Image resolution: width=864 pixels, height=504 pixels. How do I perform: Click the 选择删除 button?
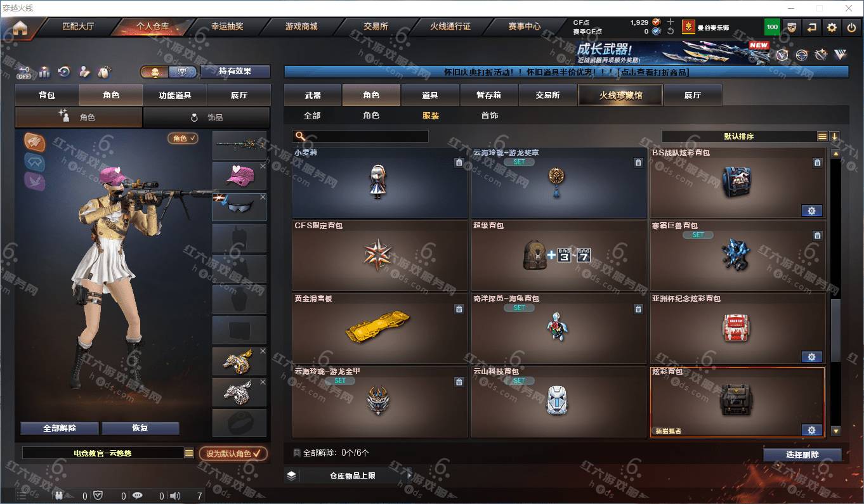802,455
